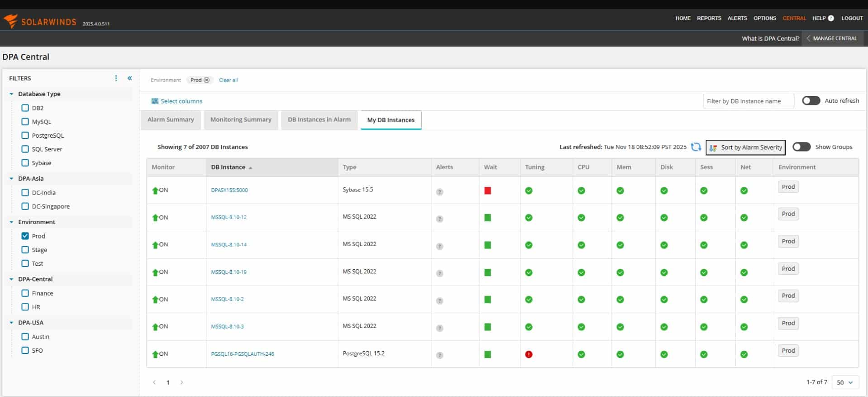The width and height of the screenshot is (868, 397).
Task: Collapse the DPA-Central filter group
Action: click(x=11, y=279)
